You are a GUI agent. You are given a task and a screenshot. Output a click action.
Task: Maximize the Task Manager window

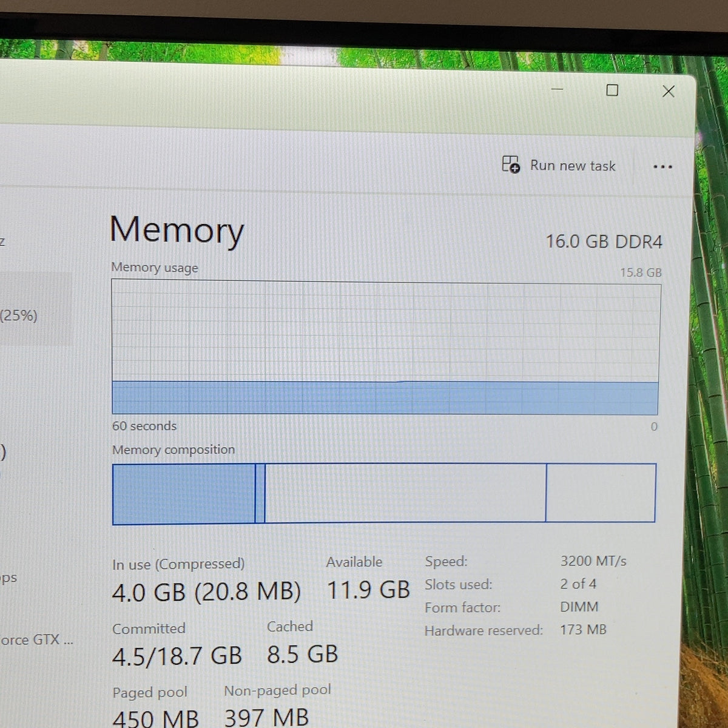click(612, 90)
